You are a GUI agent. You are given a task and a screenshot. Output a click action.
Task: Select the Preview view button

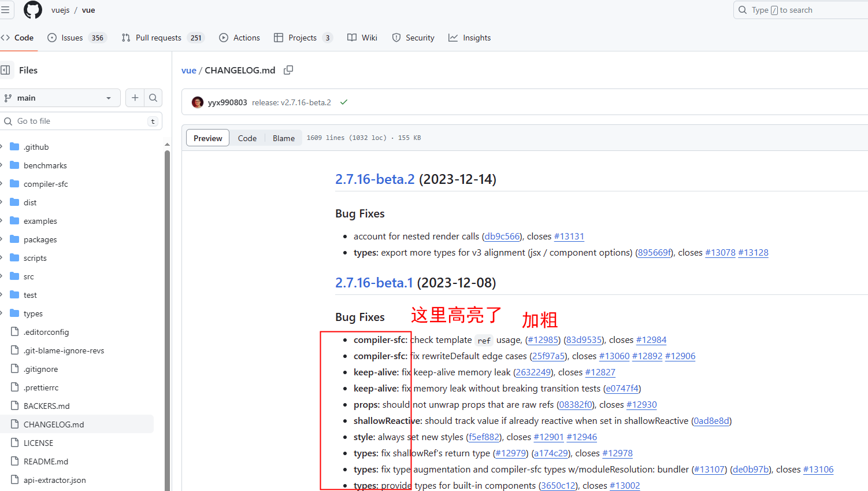[208, 138]
